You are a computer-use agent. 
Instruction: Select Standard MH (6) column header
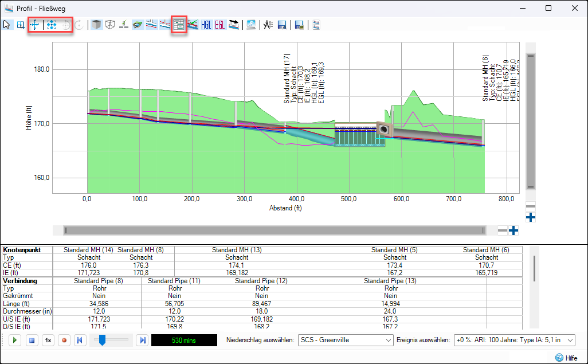tap(486, 250)
